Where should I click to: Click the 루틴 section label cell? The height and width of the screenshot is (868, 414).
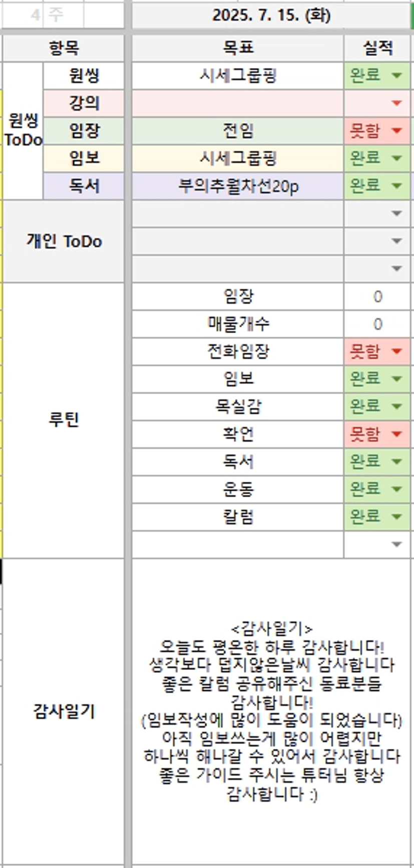tap(64, 419)
